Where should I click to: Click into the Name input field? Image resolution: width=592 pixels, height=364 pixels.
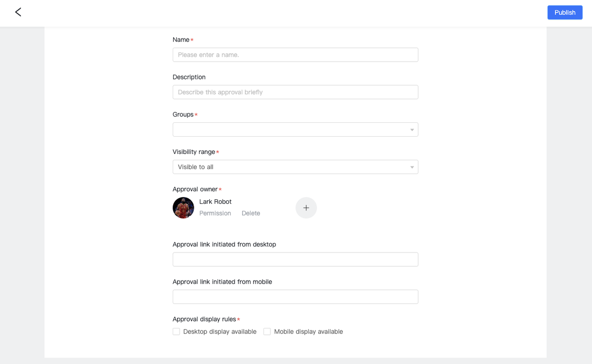pos(295,55)
